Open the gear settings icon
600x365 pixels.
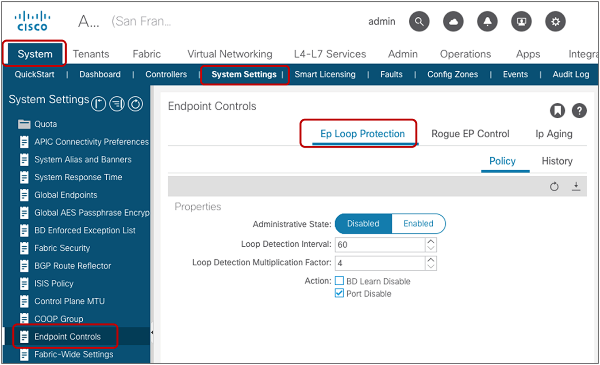(555, 21)
